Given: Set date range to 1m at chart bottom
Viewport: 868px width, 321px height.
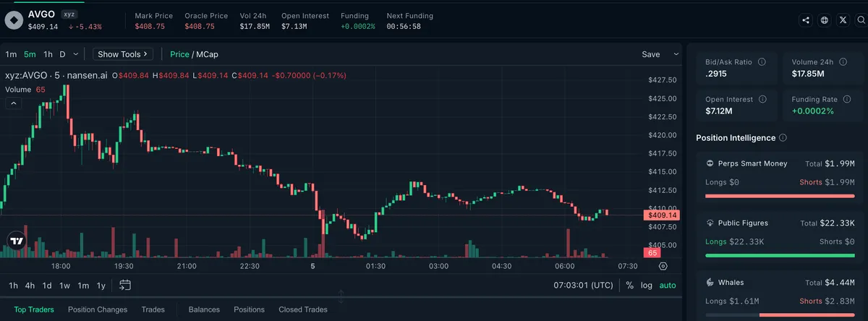Looking at the screenshot, I should 83,285.
